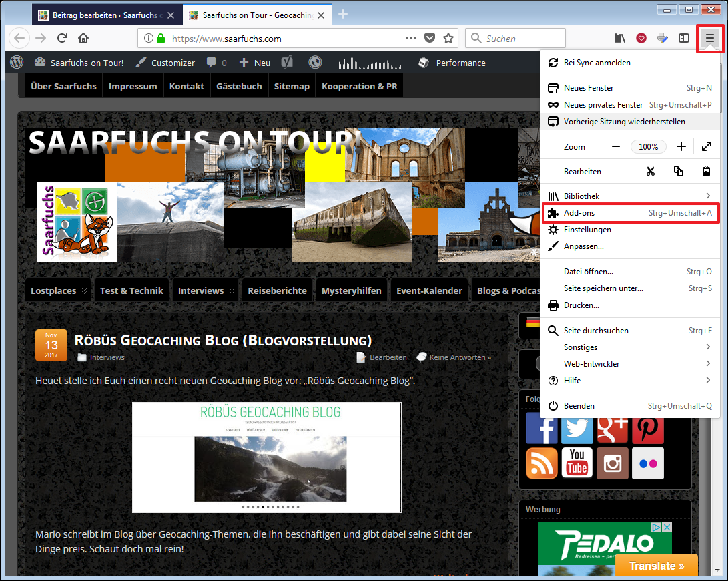Choose Drucken... from the menu
This screenshot has width=728, height=581.
click(629, 305)
